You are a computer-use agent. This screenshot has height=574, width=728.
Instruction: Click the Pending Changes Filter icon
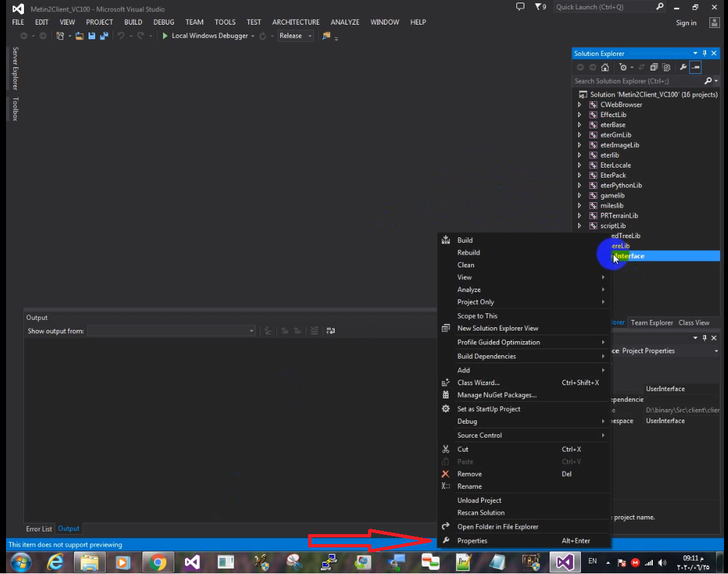point(623,67)
